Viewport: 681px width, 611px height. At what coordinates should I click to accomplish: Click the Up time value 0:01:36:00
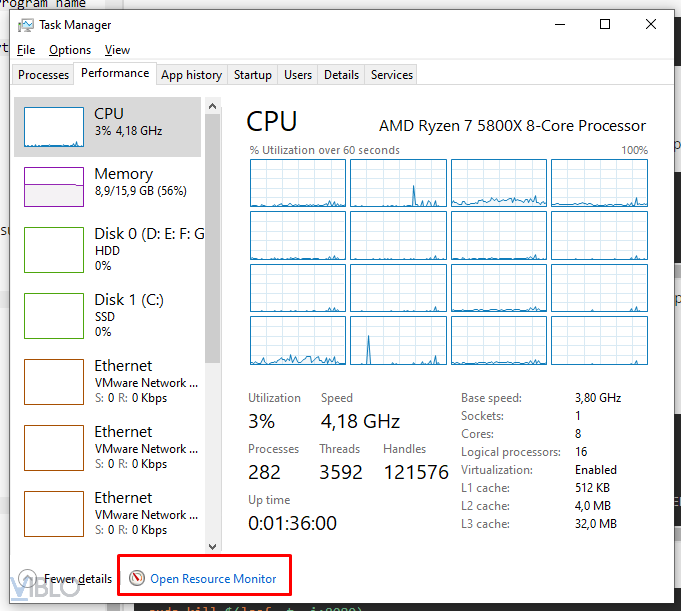[x=292, y=523]
